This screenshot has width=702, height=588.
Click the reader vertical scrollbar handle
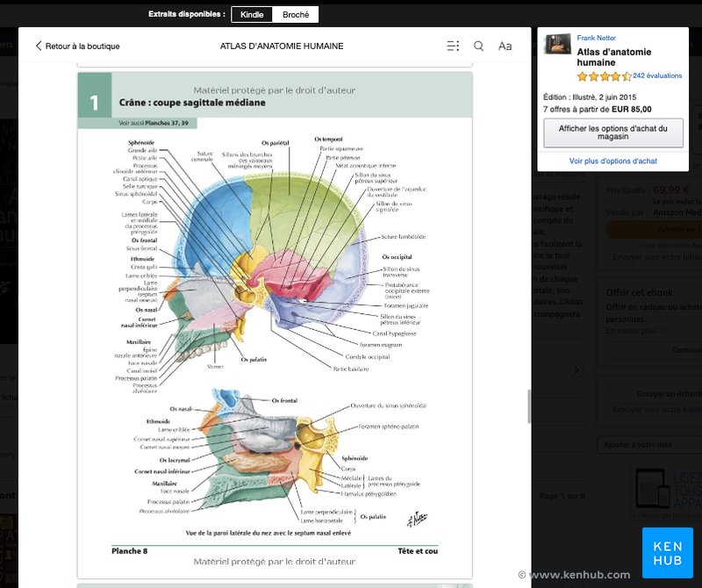pyautogui.click(x=529, y=406)
